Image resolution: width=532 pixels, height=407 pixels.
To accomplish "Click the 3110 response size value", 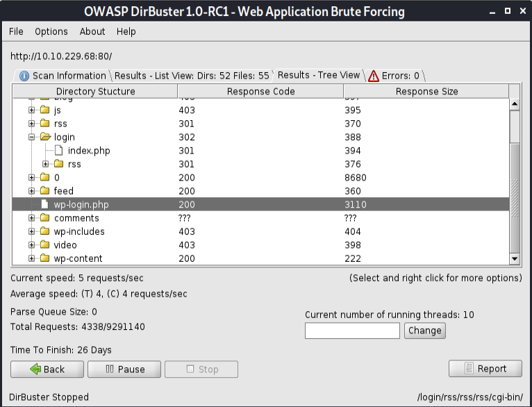I will pyautogui.click(x=356, y=204).
